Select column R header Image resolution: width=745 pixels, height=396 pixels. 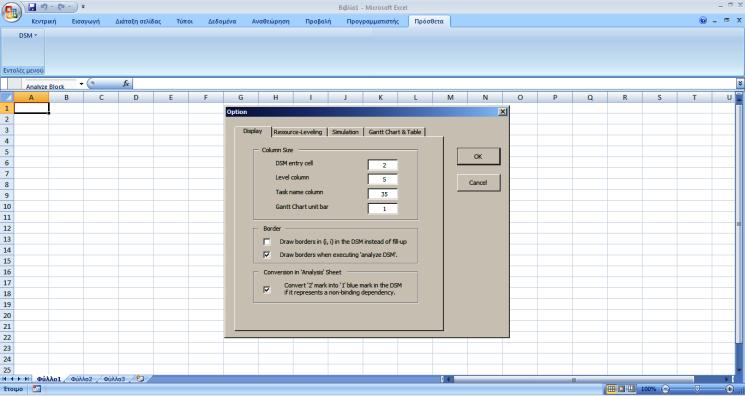(625, 97)
